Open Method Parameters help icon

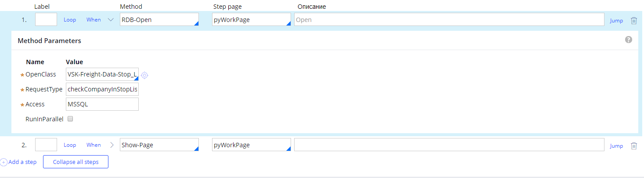click(628, 40)
